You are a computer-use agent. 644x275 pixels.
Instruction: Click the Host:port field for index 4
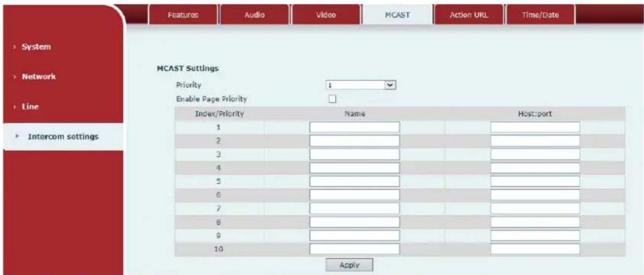[535, 168]
